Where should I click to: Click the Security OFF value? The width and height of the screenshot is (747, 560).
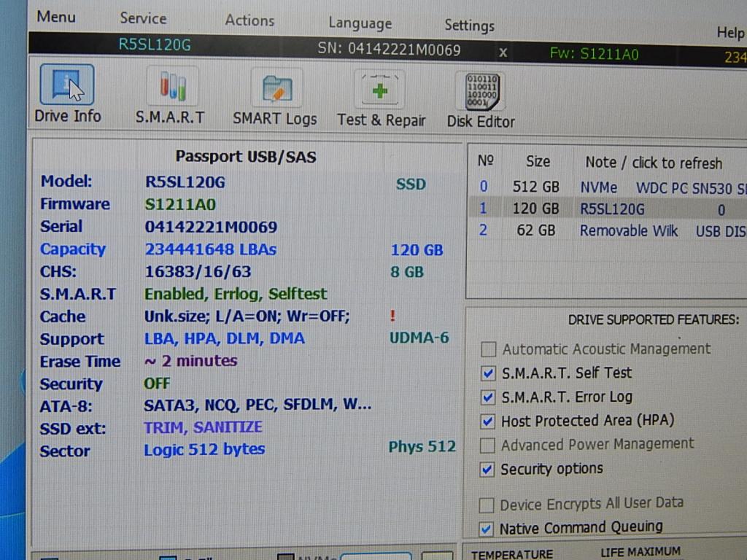coord(157,384)
